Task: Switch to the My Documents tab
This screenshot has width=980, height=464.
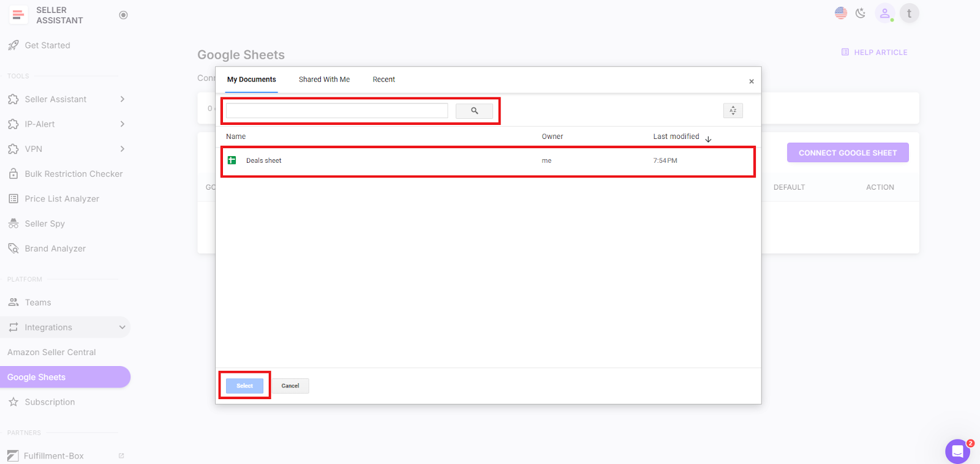Action: (252, 80)
